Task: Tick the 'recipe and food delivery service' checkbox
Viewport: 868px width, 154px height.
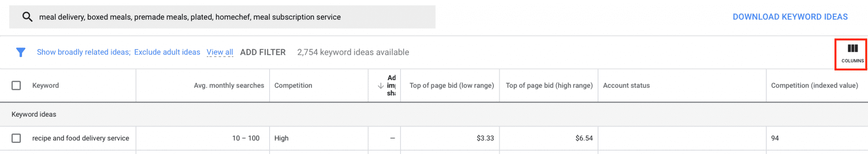Action: pos(16,138)
